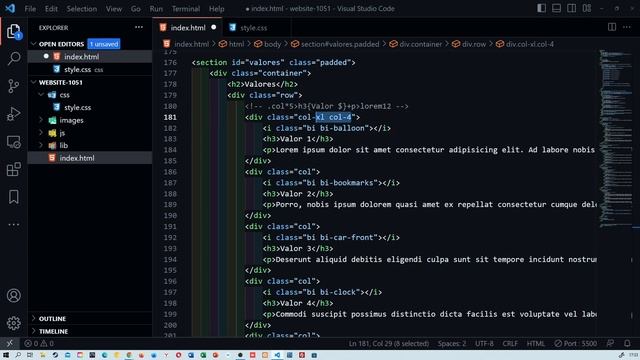This screenshot has height=360, width=640.
Task: Switch to the index.html editor tab
Action: tap(187, 28)
